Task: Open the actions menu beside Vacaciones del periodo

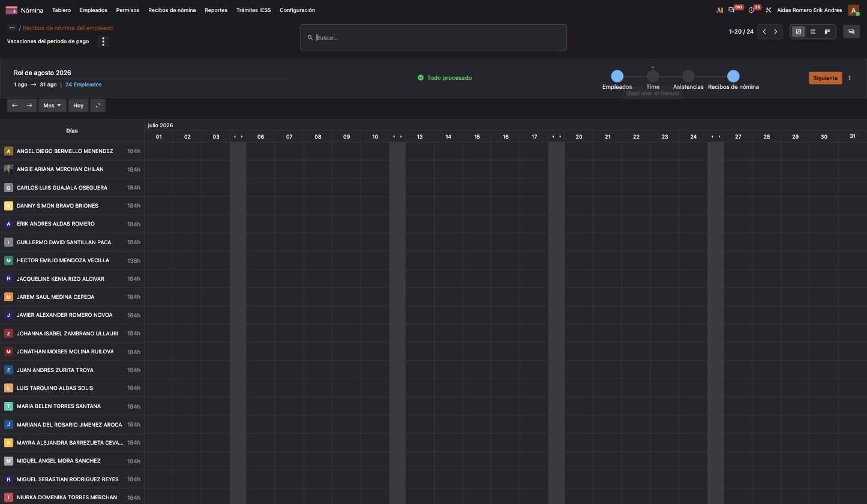Action: 103,41
